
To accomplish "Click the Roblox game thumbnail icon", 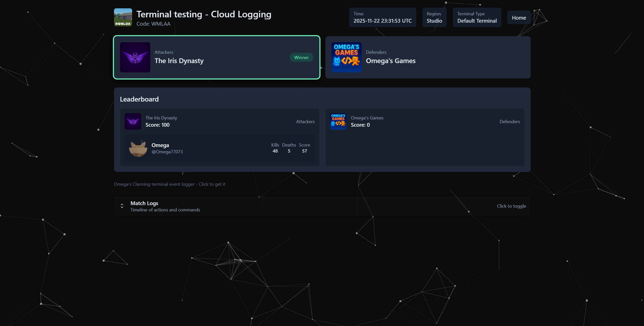I will (123, 17).
